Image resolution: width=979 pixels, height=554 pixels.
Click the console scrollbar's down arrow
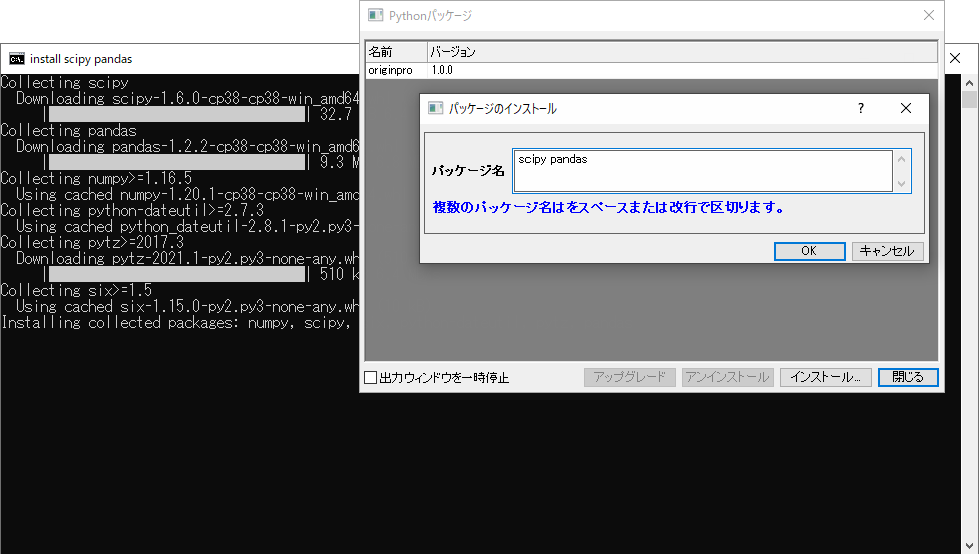(969, 546)
